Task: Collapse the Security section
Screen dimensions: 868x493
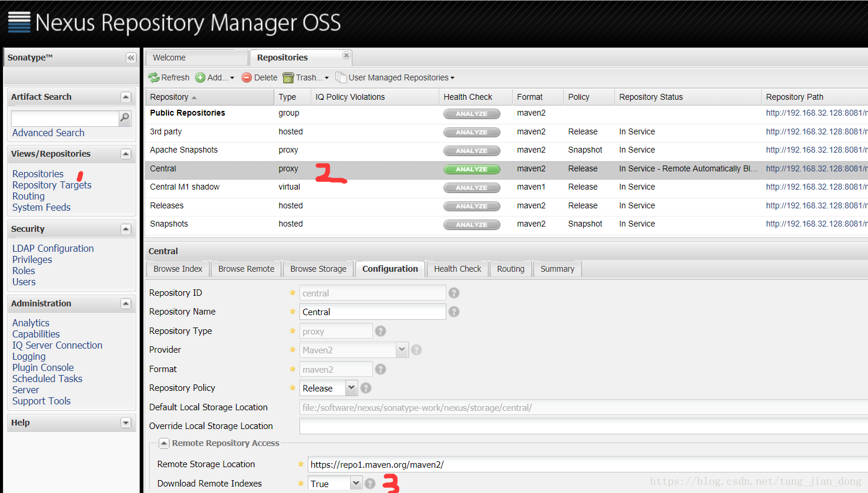Action: click(126, 229)
